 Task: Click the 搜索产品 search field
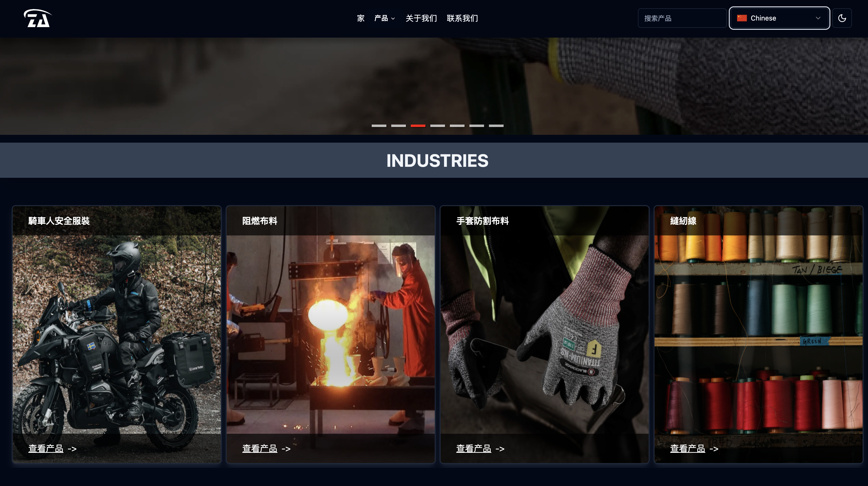click(x=682, y=18)
